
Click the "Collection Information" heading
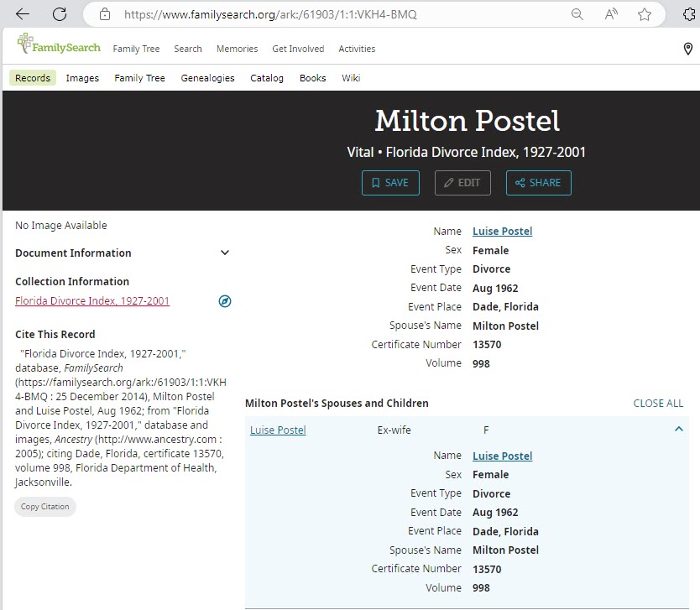click(x=72, y=282)
